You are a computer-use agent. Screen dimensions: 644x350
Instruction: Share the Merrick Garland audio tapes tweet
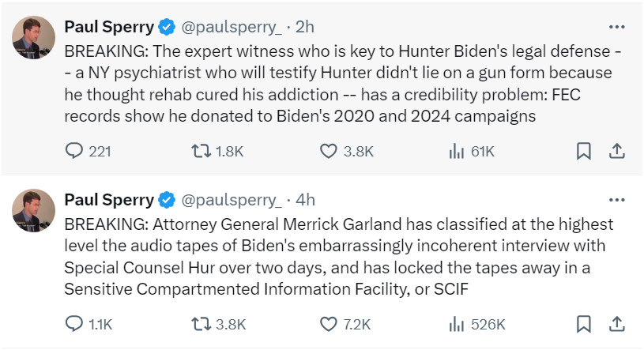coord(618,324)
